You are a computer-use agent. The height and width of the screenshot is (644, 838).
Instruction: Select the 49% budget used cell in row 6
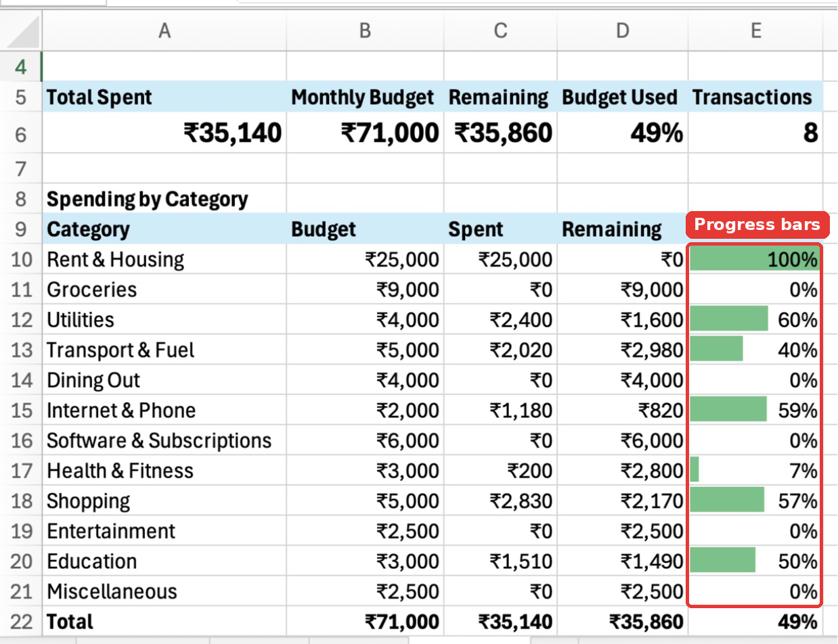pos(623,133)
